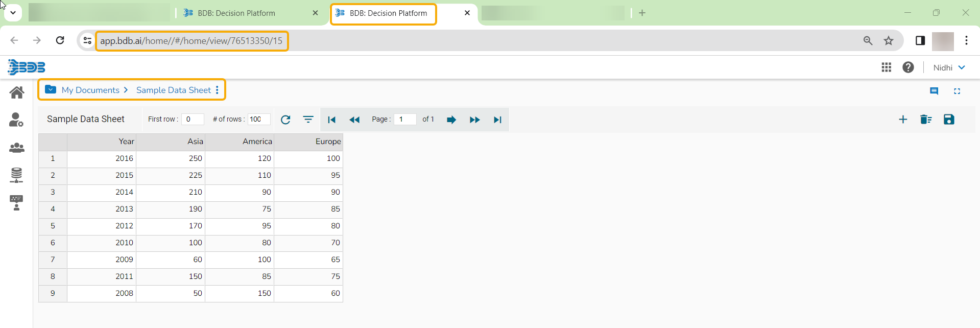980x328 pixels.
Task: Open a new browser tab
Action: pos(642,13)
